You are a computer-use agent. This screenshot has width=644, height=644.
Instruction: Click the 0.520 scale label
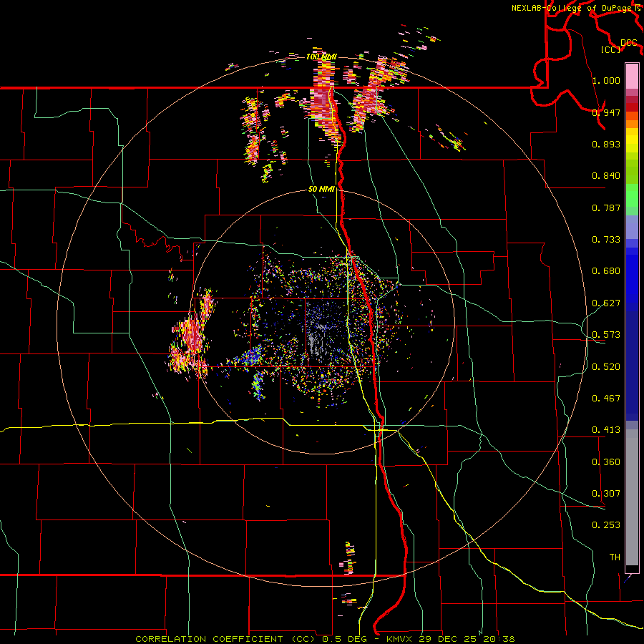(606, 367)
